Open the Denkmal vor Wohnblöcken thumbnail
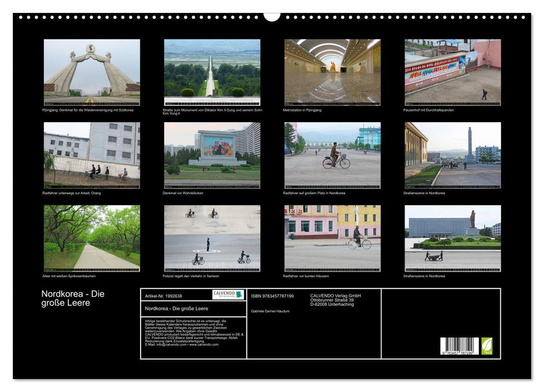The width and height of the screenshot is (544, 392). pyautogui.click(x=212, y=155)
